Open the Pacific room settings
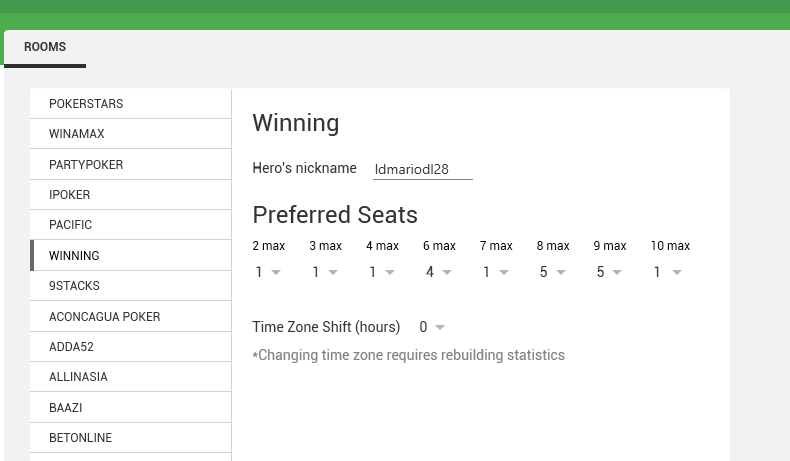790x461 pixels. click(131, 225)
